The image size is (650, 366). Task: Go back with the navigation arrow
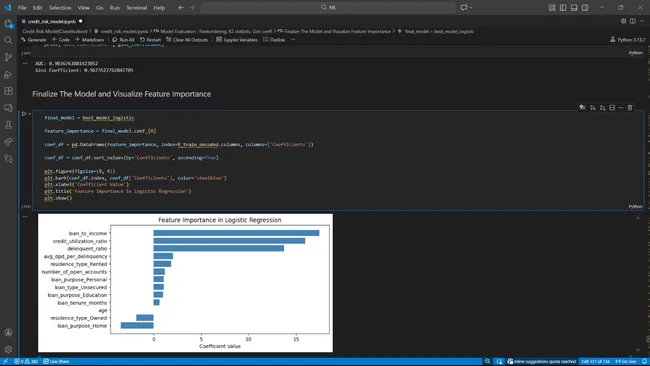181,7
